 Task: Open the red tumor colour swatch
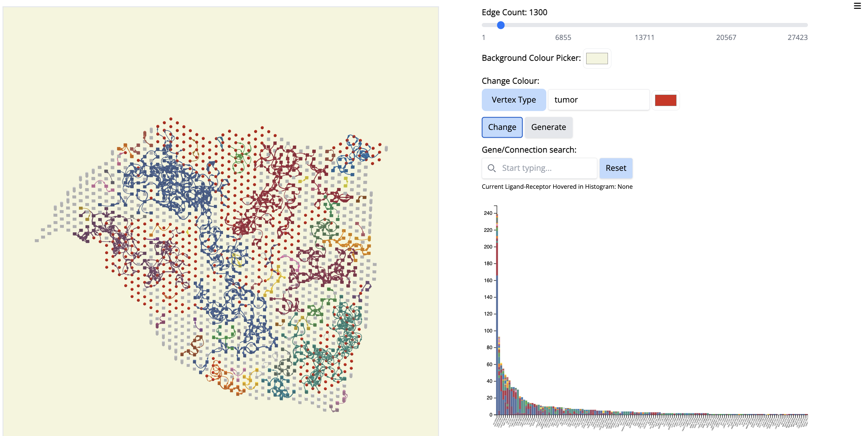(665, 100)
